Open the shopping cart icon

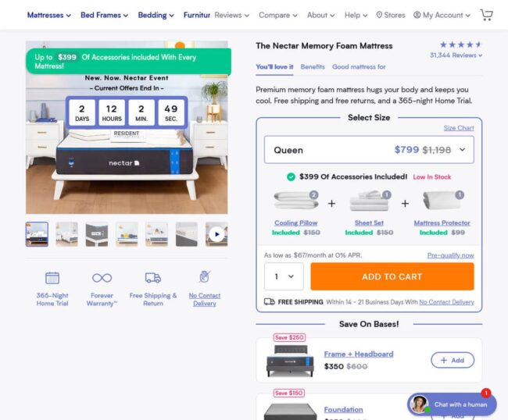point(486,15)
